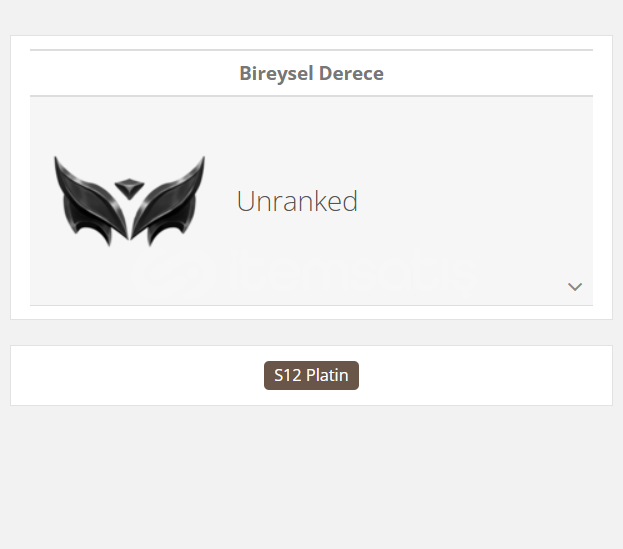Click empty space right of S12 Platin badge
This screenshot has width=623, height=549.
[x=490, y=376]
